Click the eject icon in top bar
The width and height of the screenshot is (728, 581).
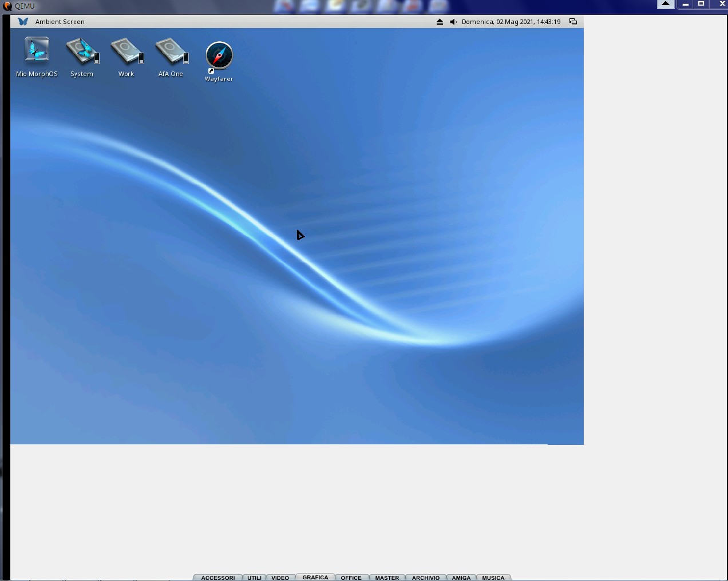coord(440,22)
